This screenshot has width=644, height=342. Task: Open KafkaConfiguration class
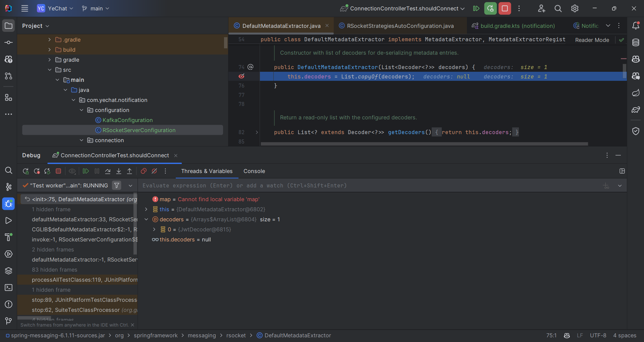(x=127, y=120)
